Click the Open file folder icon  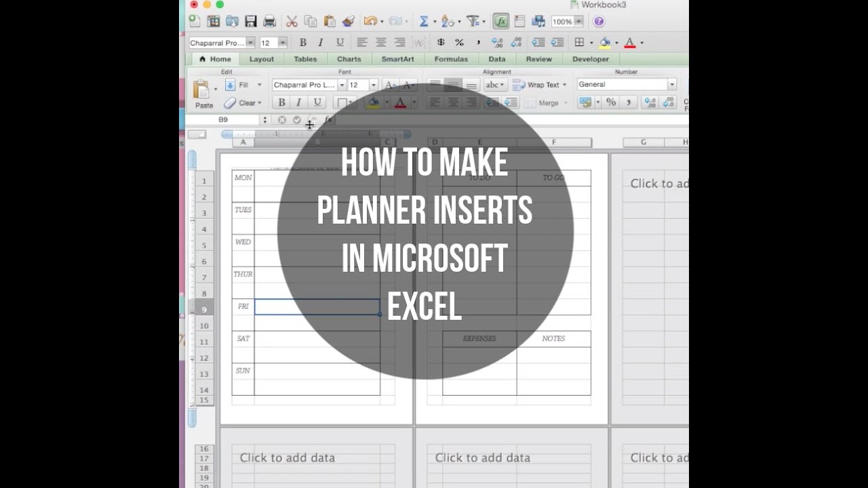(232, 22)
